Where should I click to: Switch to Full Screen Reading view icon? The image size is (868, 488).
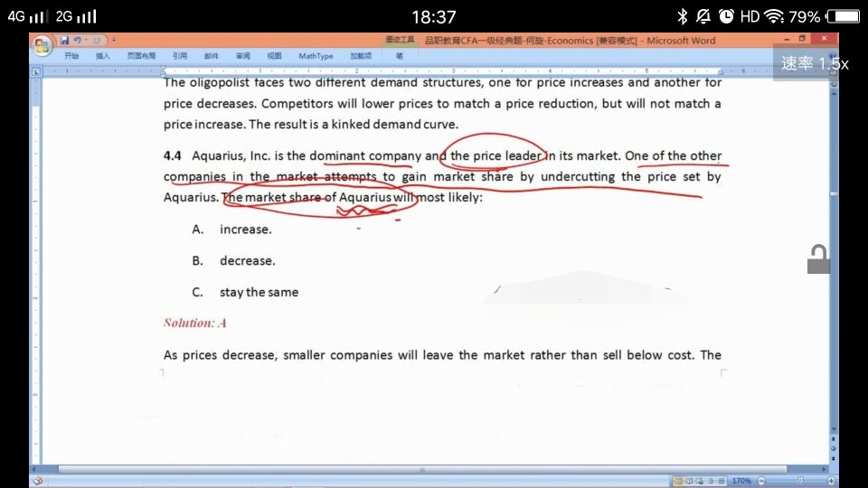tap(689, 481)
